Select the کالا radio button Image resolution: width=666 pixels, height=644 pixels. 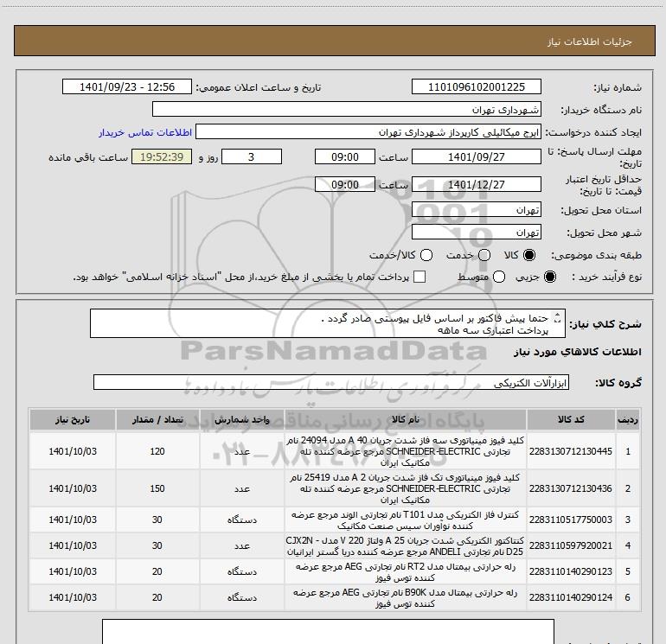(x=529, y=255)
